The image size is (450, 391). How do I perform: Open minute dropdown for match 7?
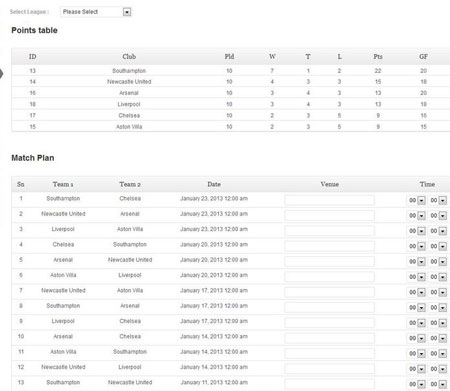438,292
